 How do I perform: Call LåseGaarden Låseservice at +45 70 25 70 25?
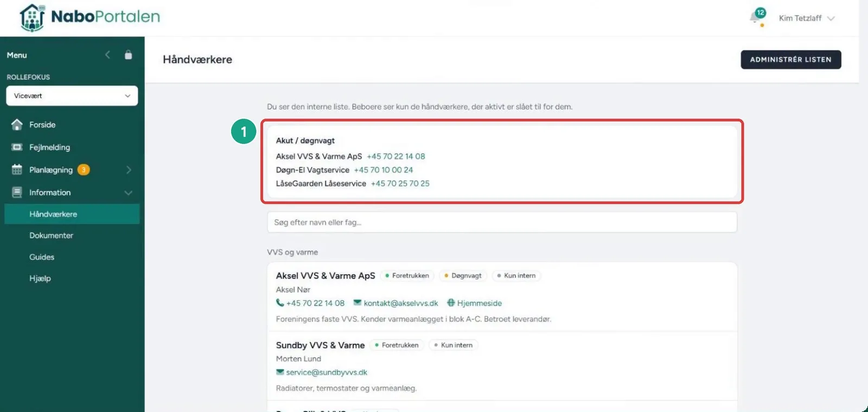coord(400,183)
